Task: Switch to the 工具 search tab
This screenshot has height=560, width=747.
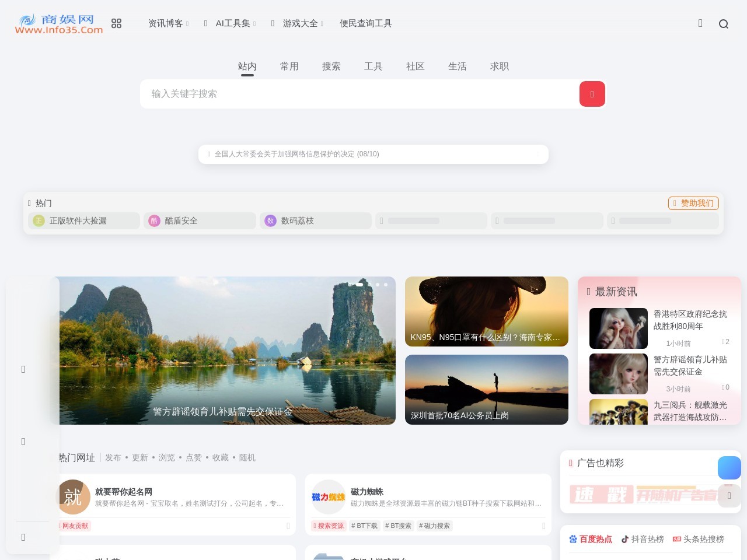Action: coord(373,66)
